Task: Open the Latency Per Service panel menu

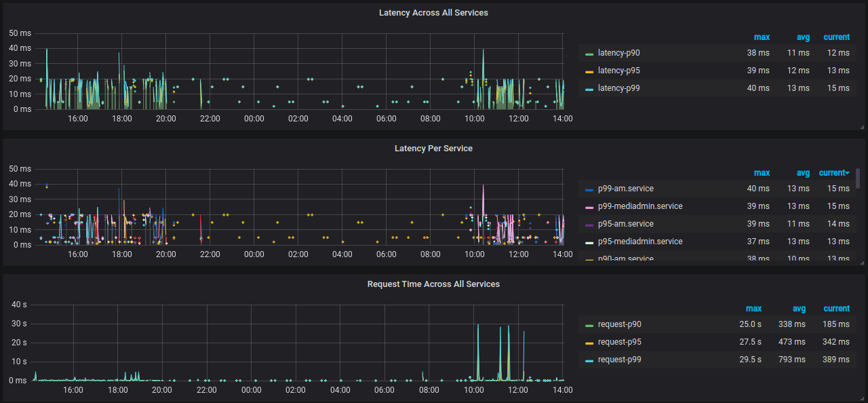Action: 433,149
